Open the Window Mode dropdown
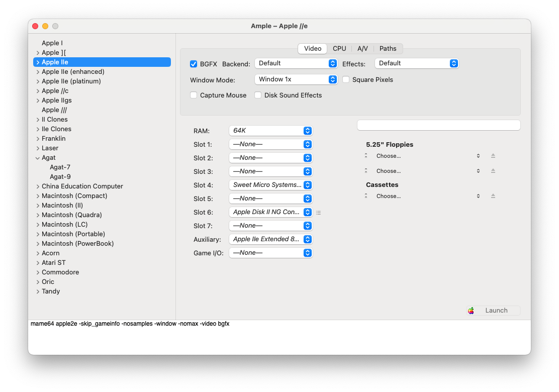Screen dimensions: 559x392 click(296, 79)
